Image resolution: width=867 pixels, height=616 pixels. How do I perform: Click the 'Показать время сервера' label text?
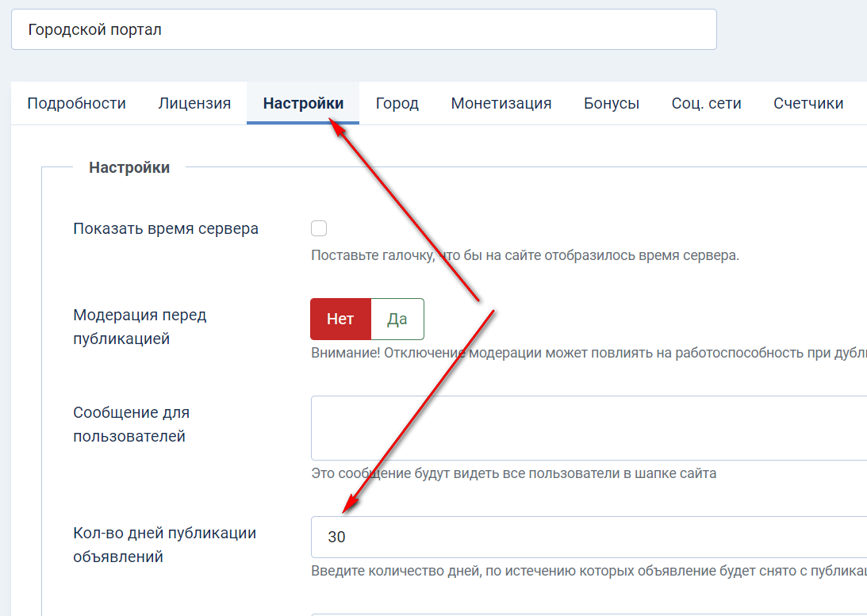166,229
